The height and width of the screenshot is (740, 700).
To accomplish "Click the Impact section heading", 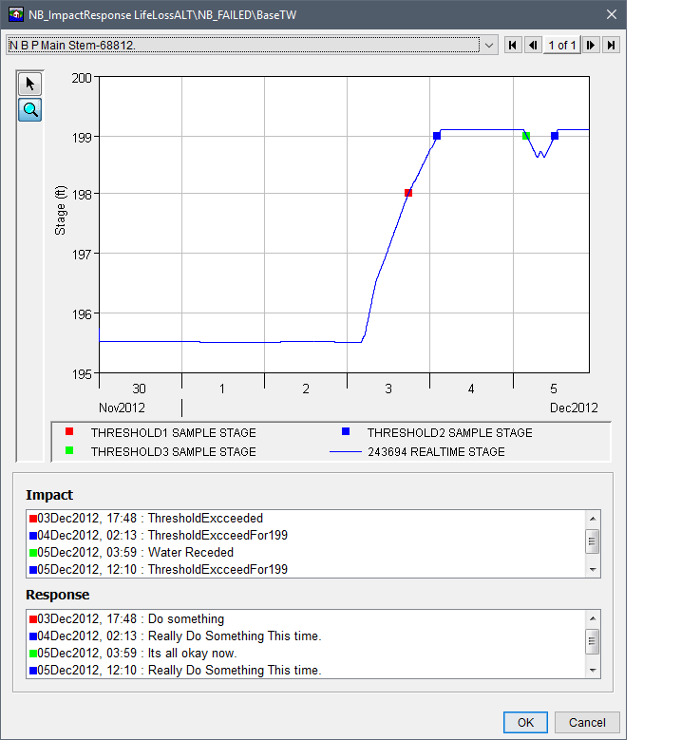I will [x=49, y=495].
